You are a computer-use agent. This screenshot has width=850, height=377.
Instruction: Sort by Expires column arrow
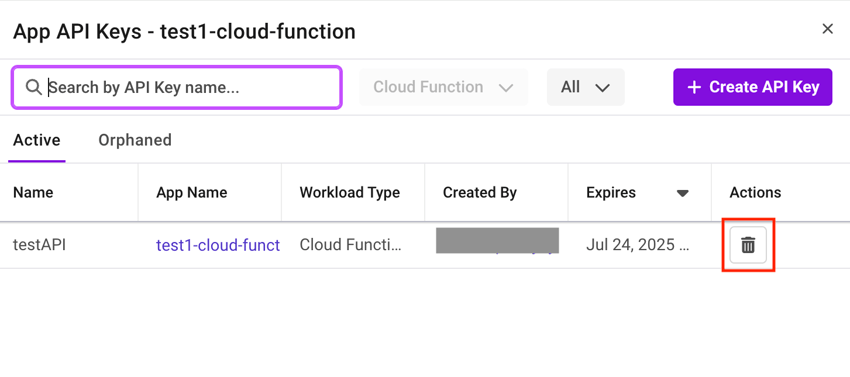tap(682, 193)
